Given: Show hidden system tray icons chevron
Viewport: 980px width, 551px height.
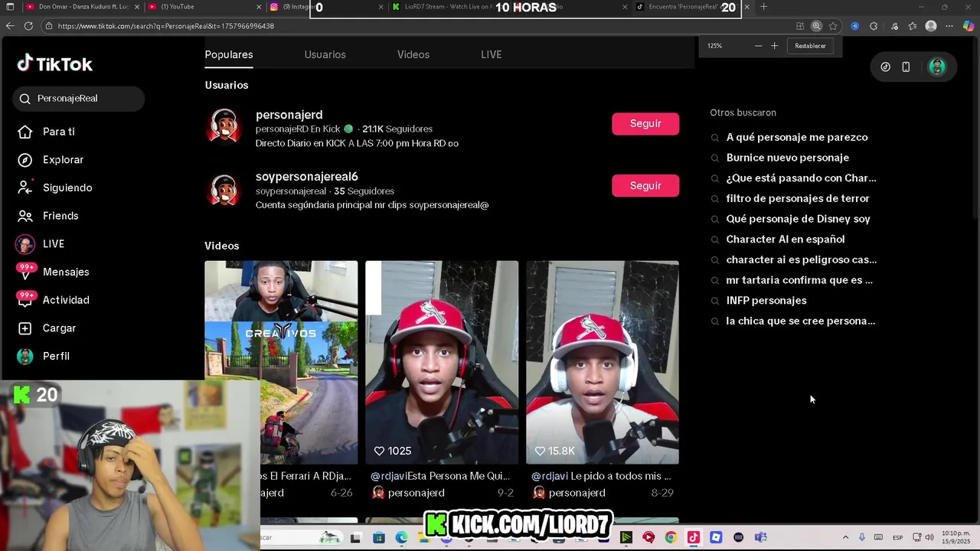Looking at the screenshot, I should click(845, 537).
